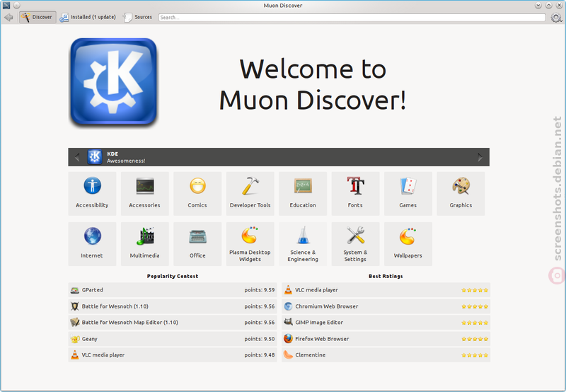Open Firefox Web Browser entry
The width and height of the screenshot is (566, 392).
[x=386, y=339]
